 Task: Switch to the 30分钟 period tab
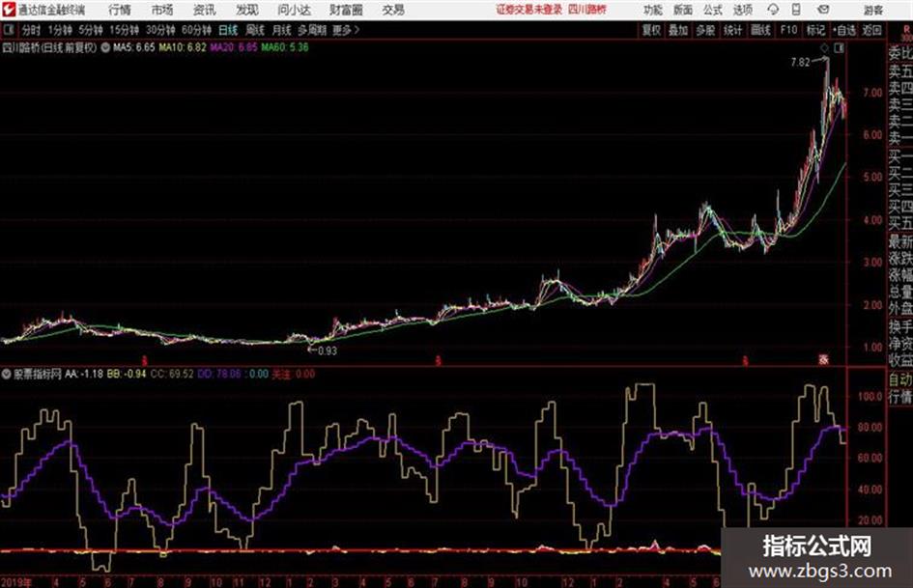point(160,30)
